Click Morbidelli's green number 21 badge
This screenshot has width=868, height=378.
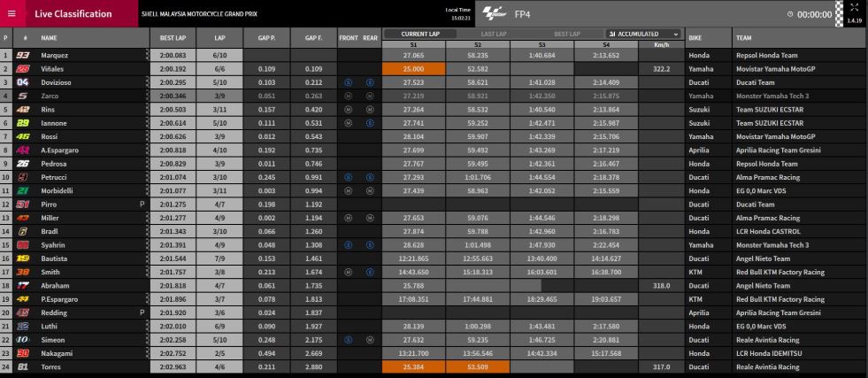pos(23,191)
